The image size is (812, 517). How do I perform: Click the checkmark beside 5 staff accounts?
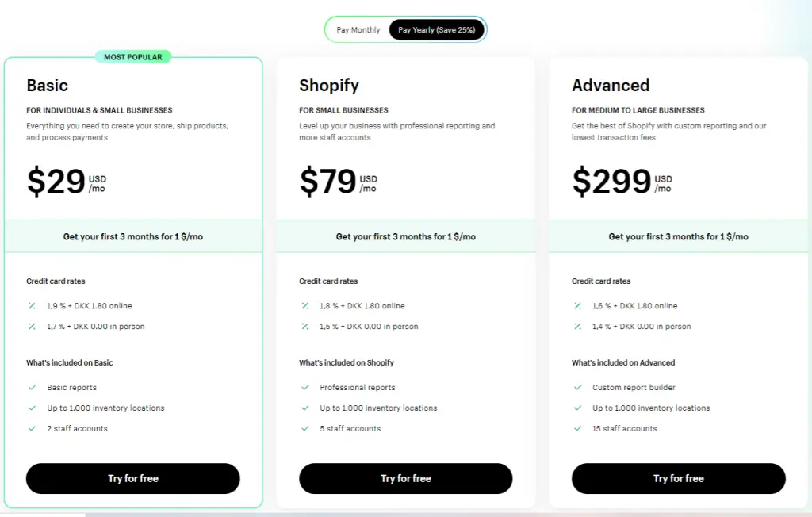click(304, 428)
